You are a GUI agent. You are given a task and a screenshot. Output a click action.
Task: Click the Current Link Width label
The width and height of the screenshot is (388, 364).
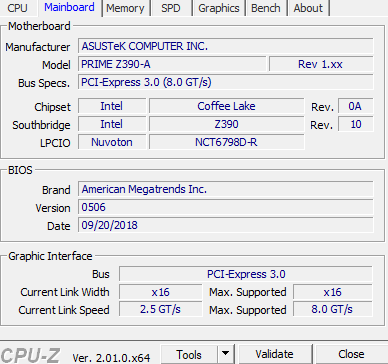point(65,292)
